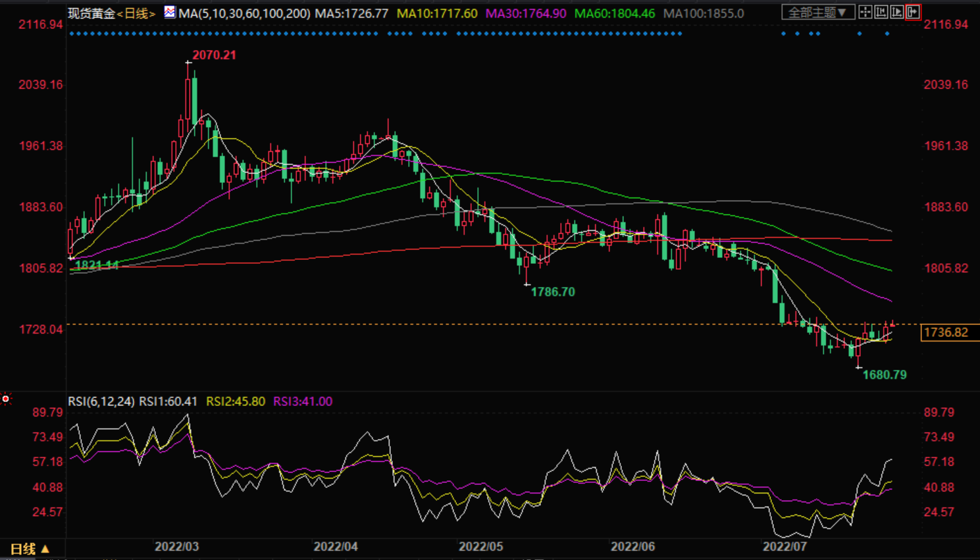980x560 pixels.
Task: Click the MA indicator chart icon
Action: click(x=170, y=12)
